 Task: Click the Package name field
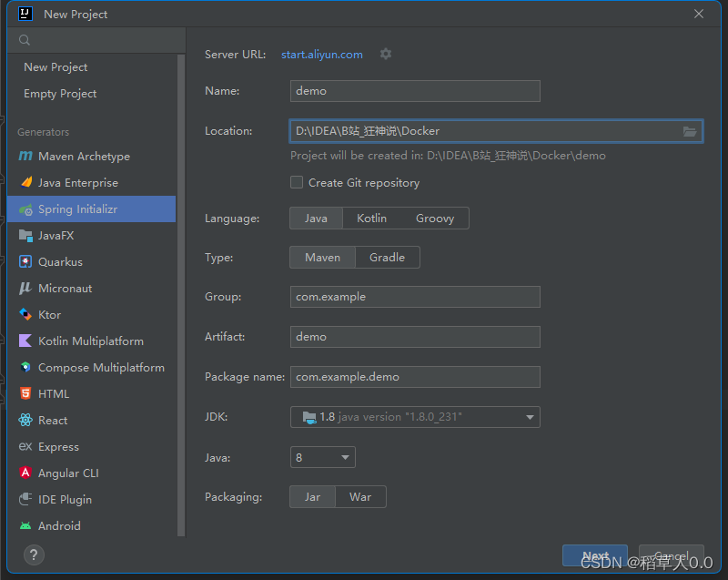click(x=415, y=377)
